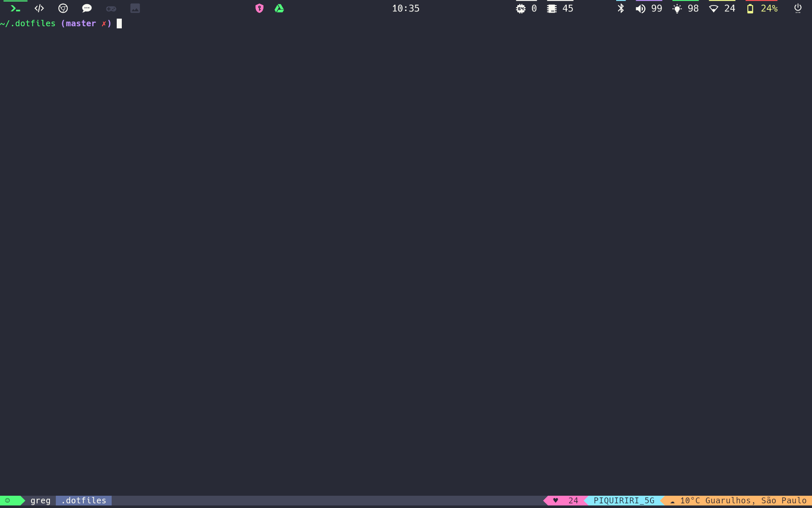Viewport: 812px width, 508px height.
Task: Click the ~/.dotfiles prompt path
Action: click(28, 23)
